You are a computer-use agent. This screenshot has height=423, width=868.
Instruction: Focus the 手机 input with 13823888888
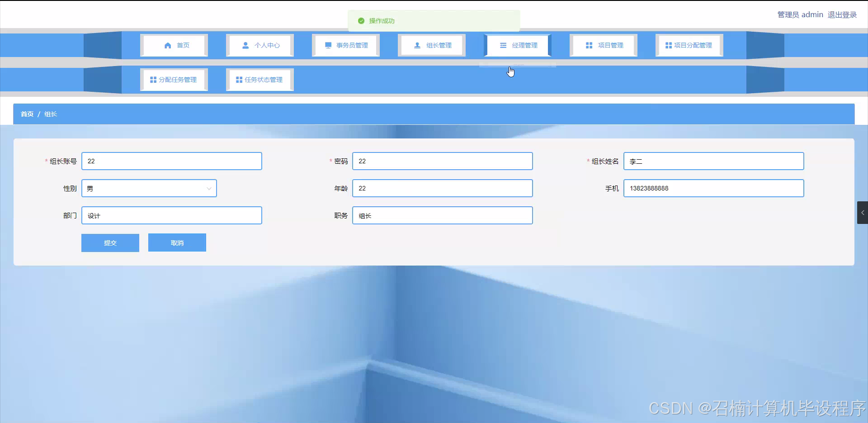(x=714, y=188)
